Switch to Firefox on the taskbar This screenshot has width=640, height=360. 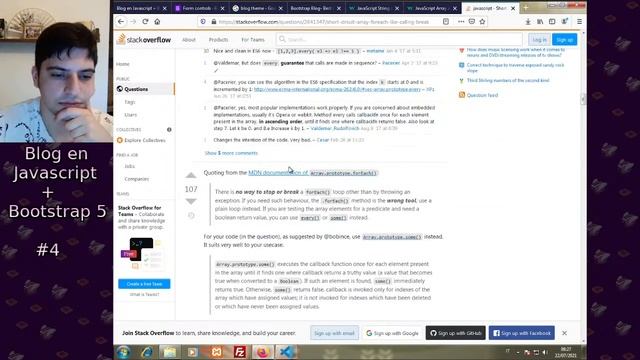click(x=263, y=352)
